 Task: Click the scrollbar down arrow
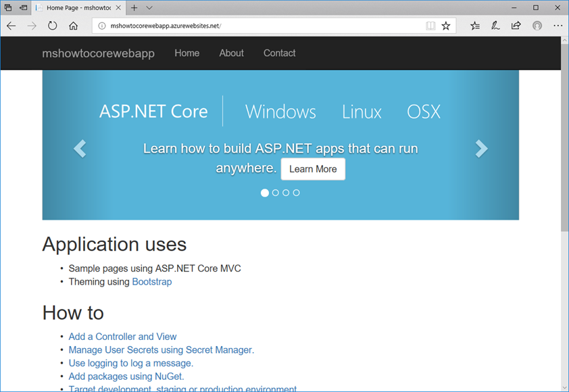pos(564,388)
